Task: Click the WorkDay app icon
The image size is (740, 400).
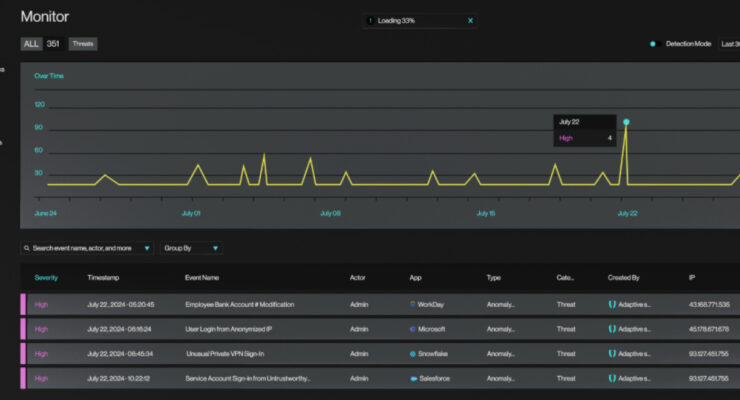Action: 413,304
